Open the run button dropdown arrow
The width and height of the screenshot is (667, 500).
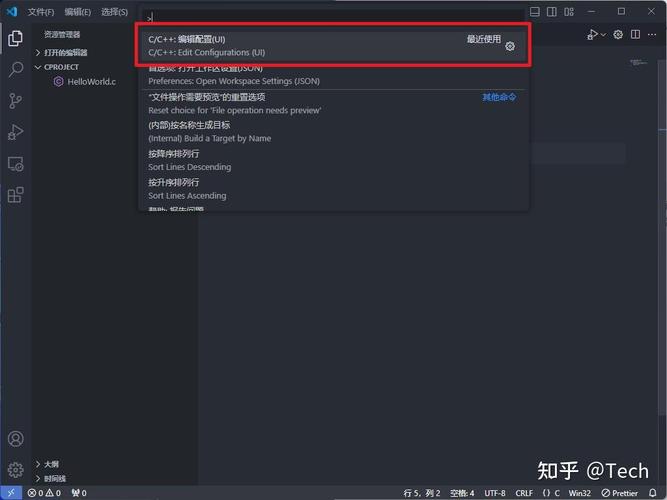click(x=603, y=35)
